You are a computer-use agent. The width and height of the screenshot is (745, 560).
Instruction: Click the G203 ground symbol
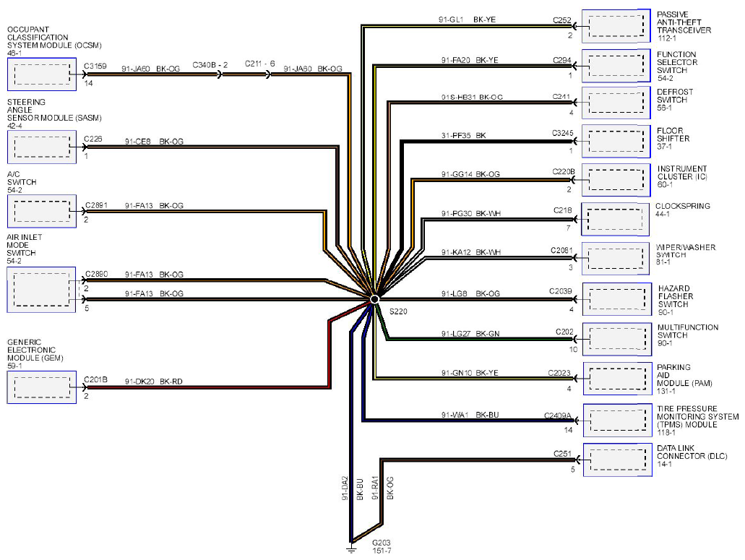coord(351,548)
